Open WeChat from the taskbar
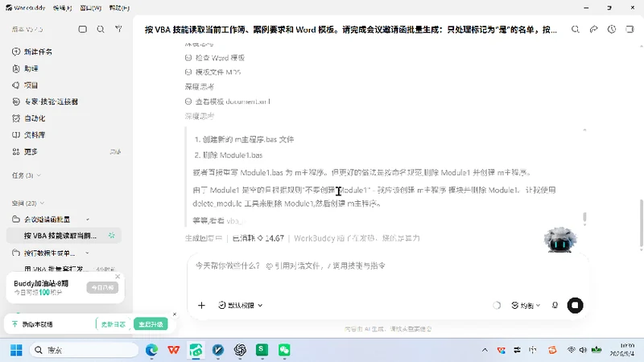 coord(284,350)
